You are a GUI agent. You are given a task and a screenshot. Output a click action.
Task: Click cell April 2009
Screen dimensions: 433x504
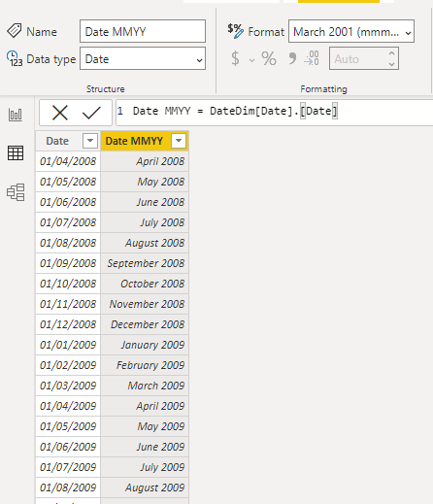[145, 406]
